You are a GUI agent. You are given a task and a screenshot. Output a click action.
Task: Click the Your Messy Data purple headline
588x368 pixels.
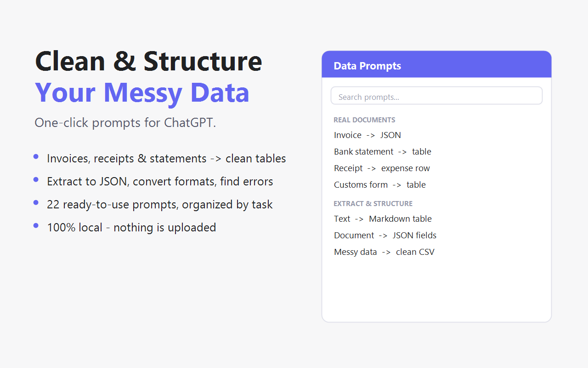142,92
